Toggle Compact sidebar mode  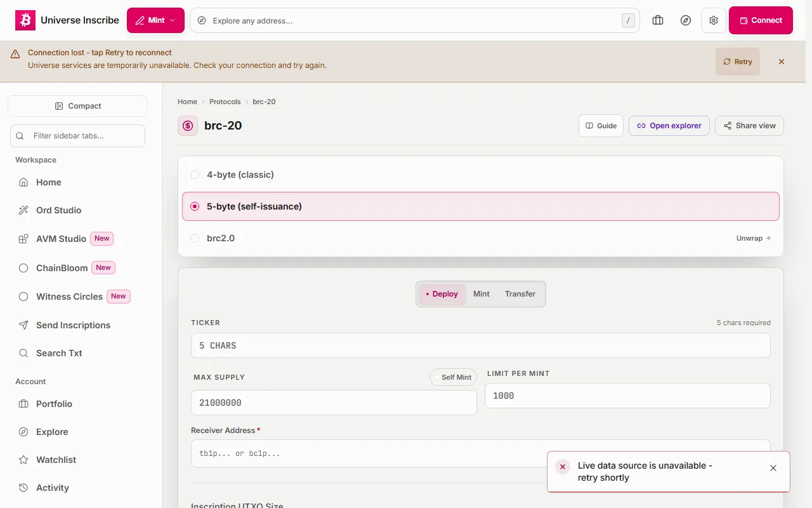point(77,106)
